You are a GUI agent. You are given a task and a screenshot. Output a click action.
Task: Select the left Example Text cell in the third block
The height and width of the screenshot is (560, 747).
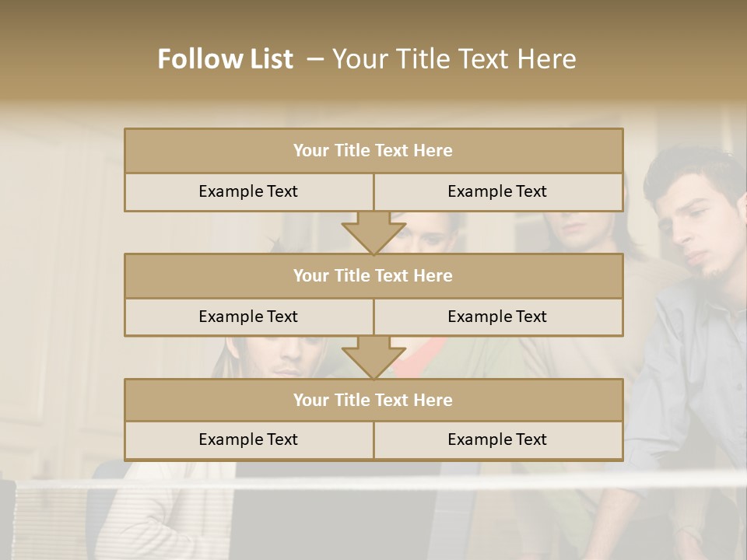[248, 439]
